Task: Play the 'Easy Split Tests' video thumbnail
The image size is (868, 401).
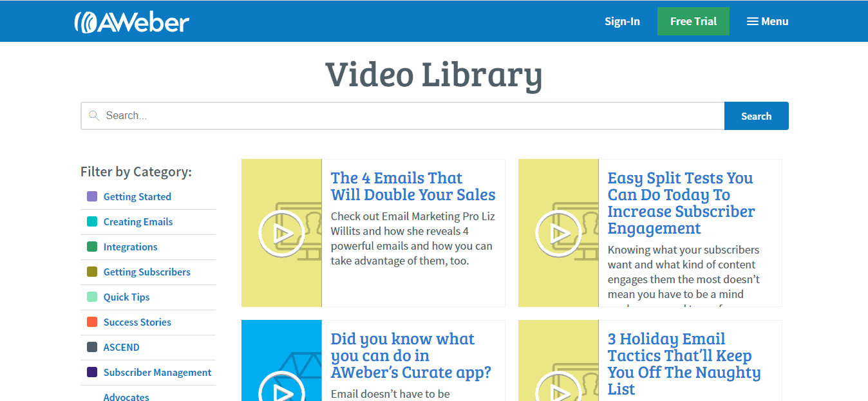Action: [558, 232]
